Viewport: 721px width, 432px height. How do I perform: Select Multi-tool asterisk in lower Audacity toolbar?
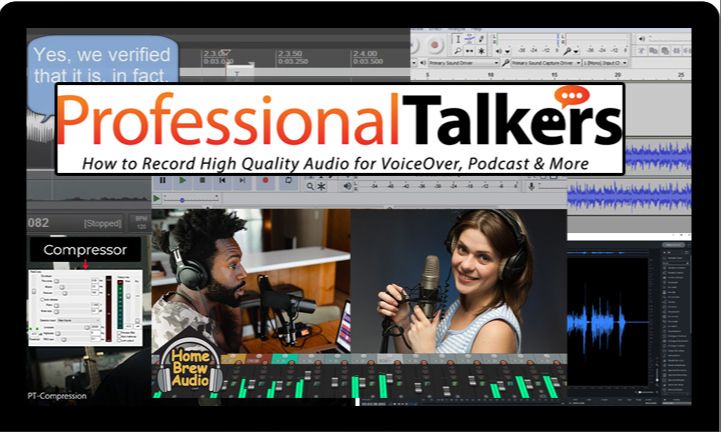point(321,186)
